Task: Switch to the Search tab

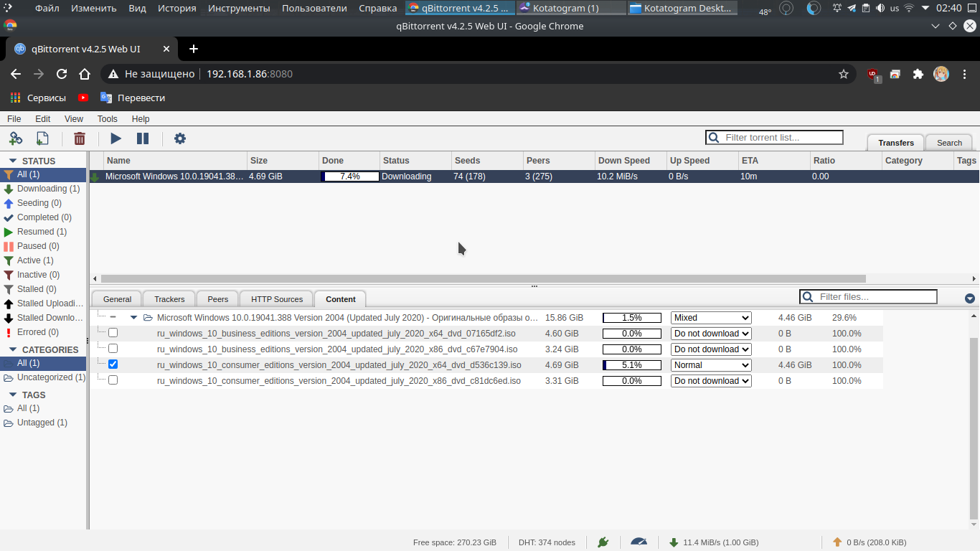Action: pyautogui.click(x=949, y=143)
